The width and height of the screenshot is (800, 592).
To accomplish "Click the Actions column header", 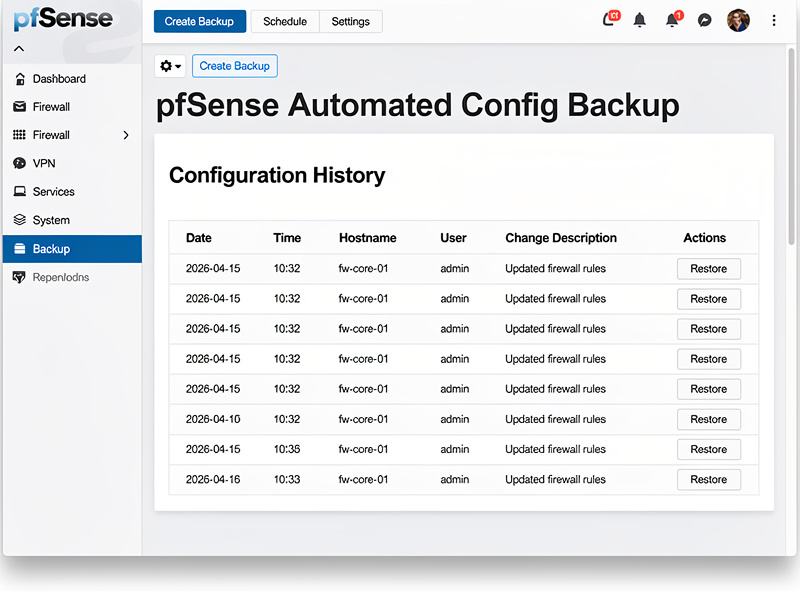I will pyautogui.click(x=704, y=238).
